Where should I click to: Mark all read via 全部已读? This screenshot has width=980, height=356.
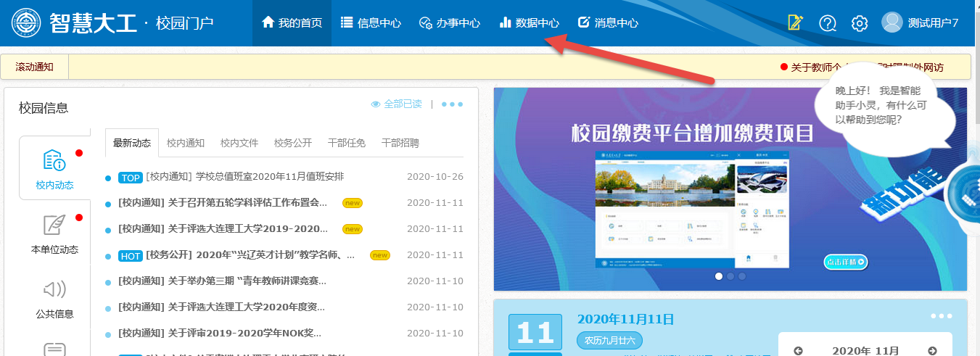tap(396, 104)
